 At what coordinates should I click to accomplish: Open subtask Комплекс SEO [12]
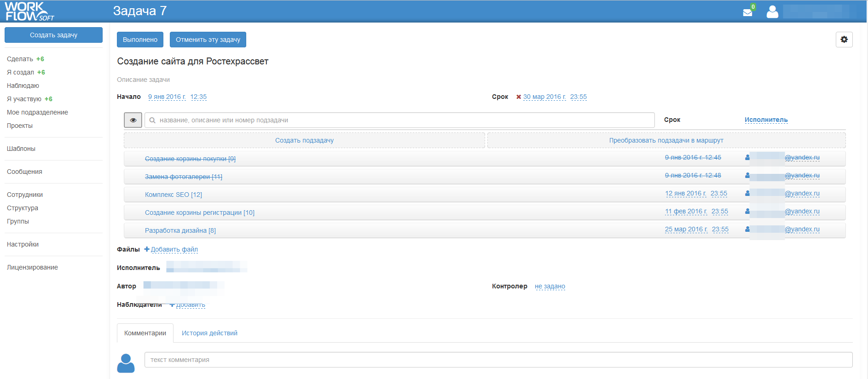pos(174,195)
